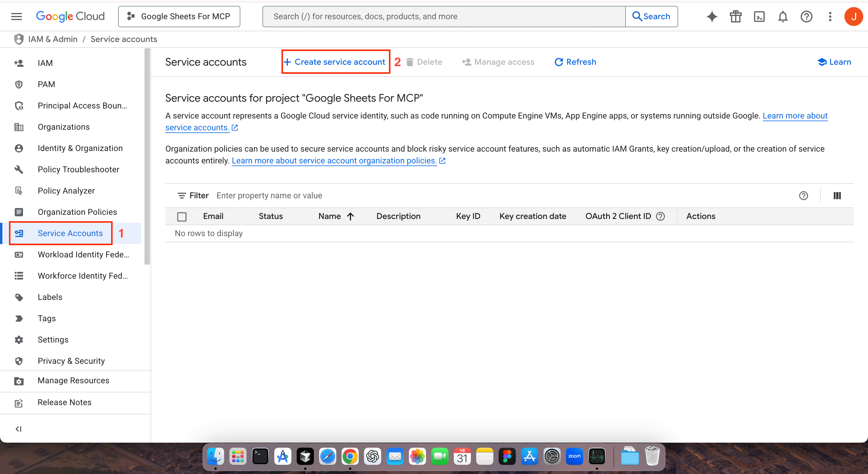
Task: Click the gift free trial icon
Action: (735, 16)
